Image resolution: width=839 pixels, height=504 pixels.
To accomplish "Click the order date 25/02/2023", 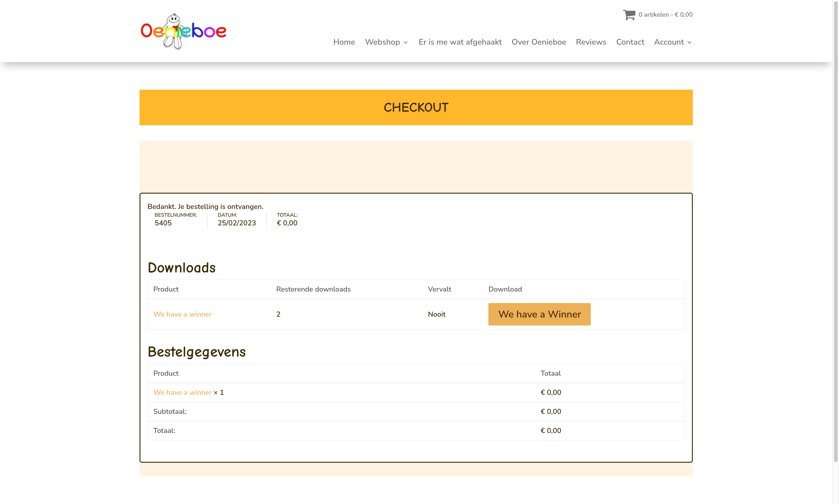I will 236,223.
